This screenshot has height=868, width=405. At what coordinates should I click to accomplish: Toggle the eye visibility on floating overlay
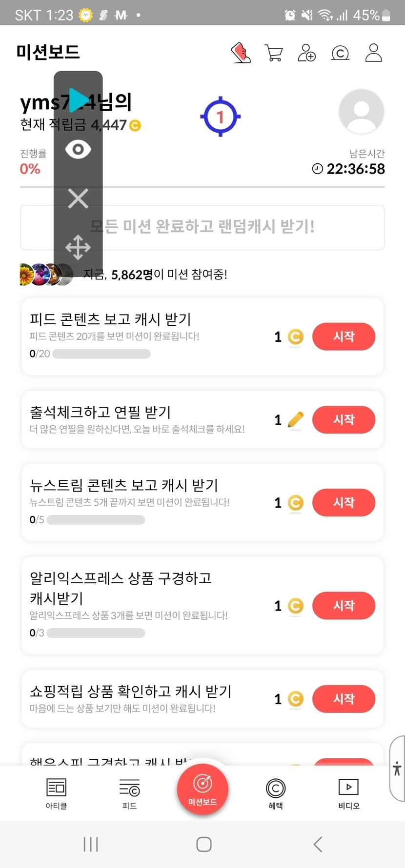click(x=78, y=149)
